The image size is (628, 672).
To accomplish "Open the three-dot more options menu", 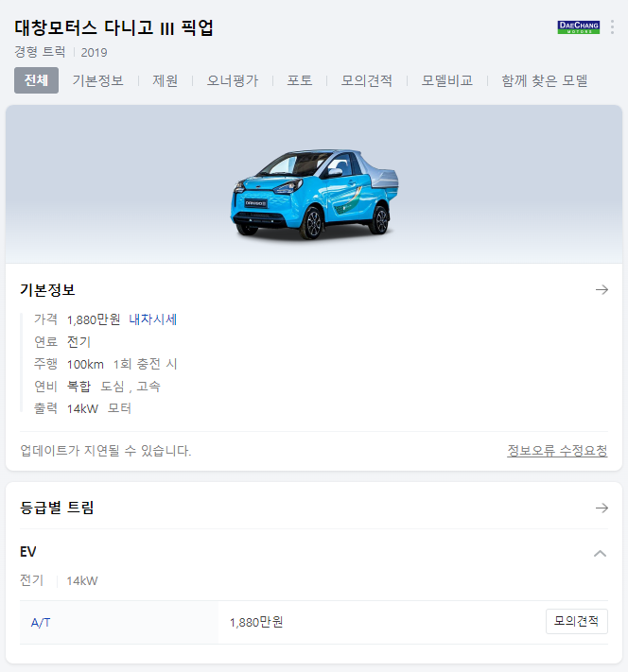I will click(612, 27).
